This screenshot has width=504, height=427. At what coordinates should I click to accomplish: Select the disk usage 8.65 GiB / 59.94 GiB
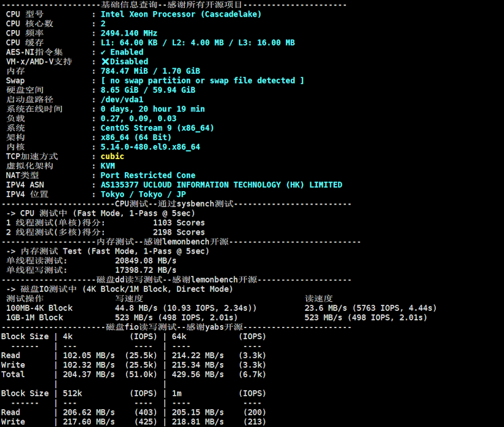148,90
